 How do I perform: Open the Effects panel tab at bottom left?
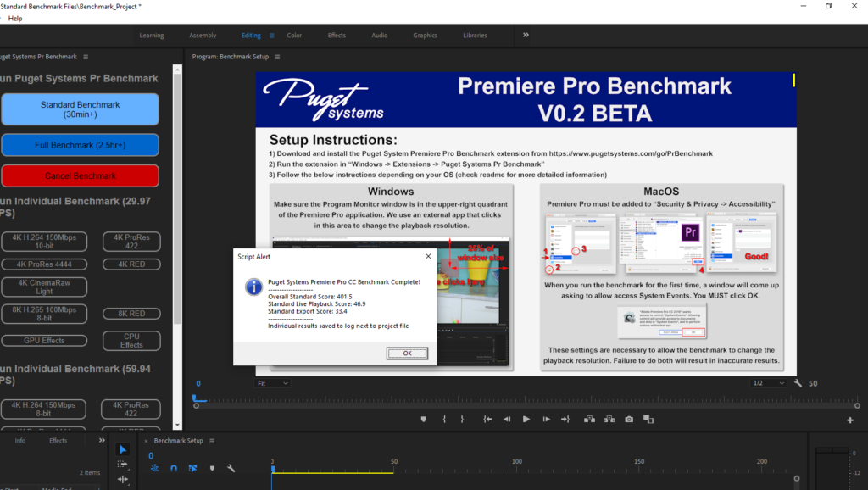pos(58,441)
